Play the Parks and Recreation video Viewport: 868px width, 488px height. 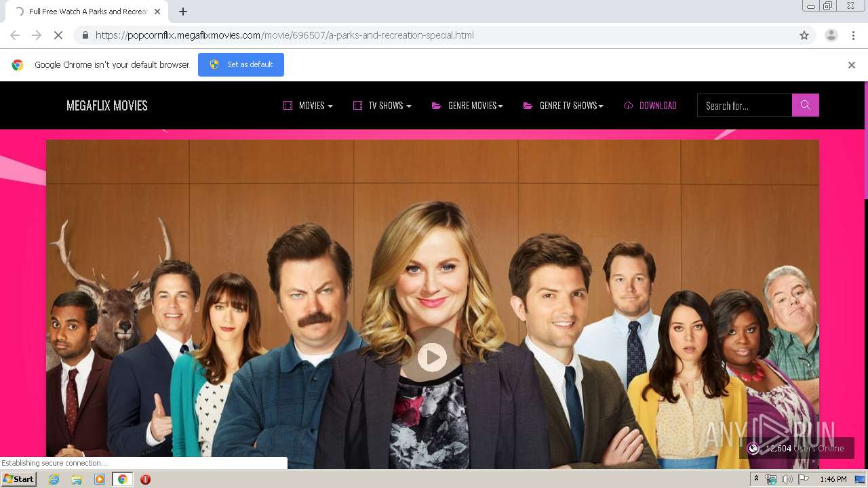432,357
